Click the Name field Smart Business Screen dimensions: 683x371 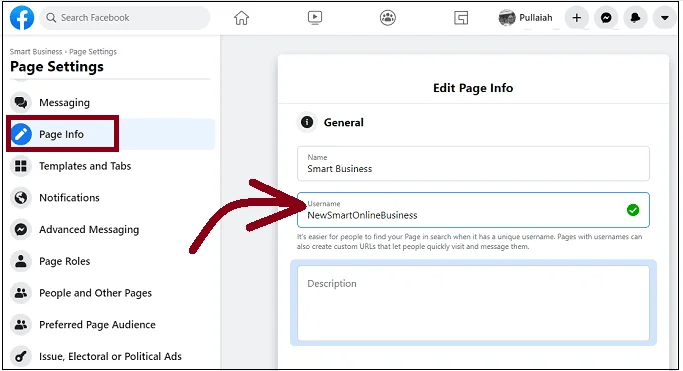coord(473,164)
